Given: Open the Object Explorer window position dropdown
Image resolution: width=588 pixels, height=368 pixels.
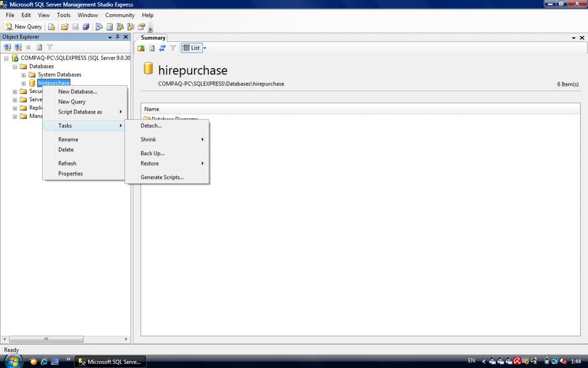Looking at the screenshot, I should [110, 37].
